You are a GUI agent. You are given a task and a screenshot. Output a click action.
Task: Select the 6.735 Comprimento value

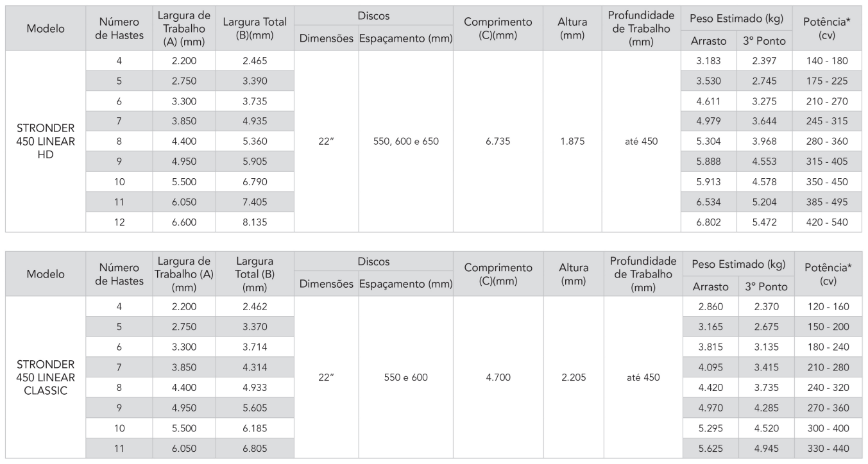click(x=498, y=142)
